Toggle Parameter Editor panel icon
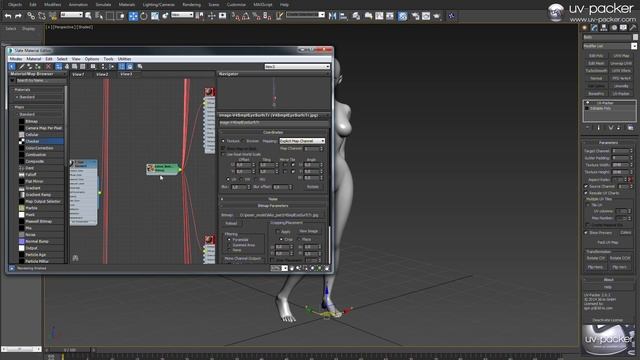Viewport: 640px width, 360px height. (x=130, y=67)
